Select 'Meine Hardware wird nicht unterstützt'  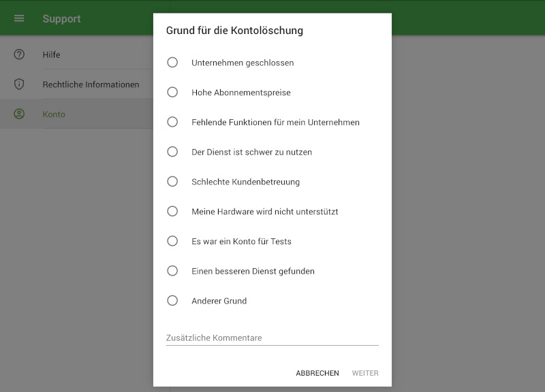click(x=172, y=211)
